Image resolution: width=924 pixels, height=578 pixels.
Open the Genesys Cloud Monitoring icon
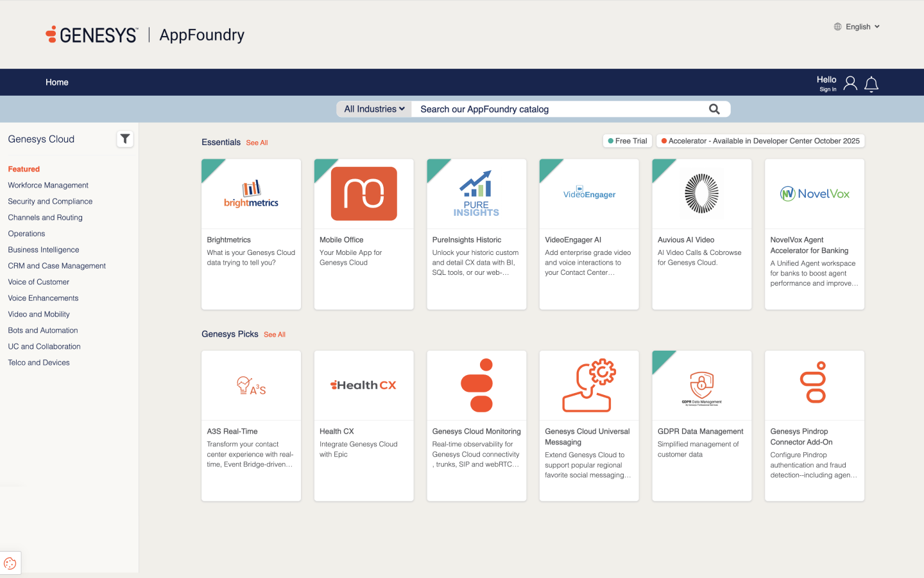point(476,385)
